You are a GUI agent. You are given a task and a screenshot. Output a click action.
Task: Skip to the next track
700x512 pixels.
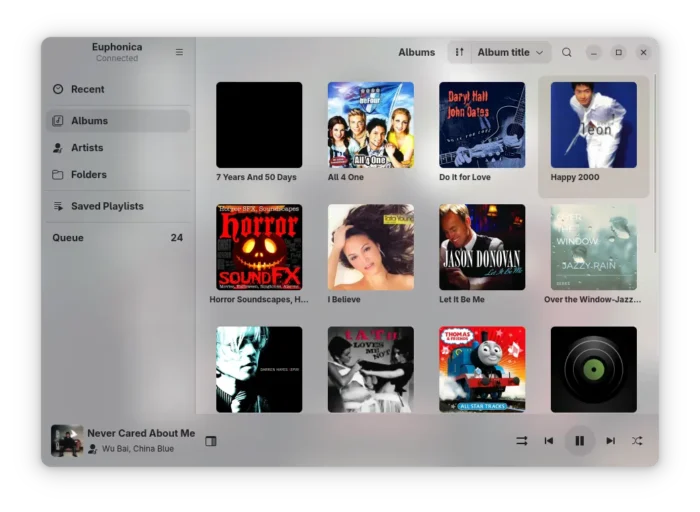[610, 440]
